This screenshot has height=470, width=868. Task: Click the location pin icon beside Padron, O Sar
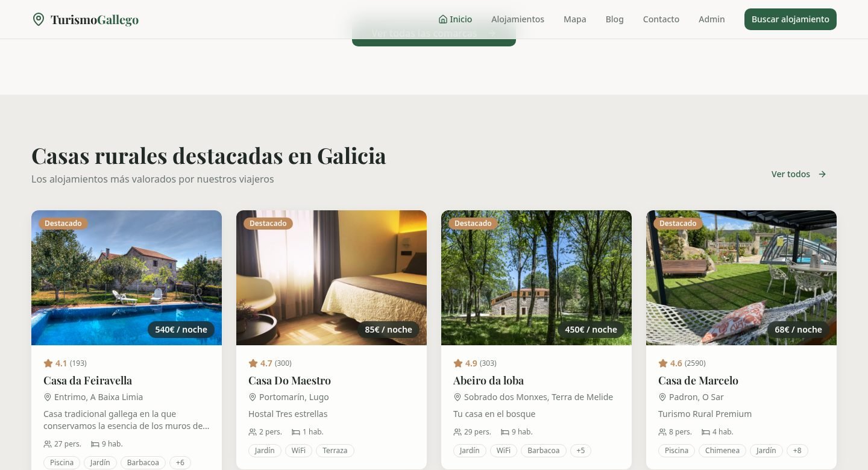pyautogui.click(x=662, y=397)
